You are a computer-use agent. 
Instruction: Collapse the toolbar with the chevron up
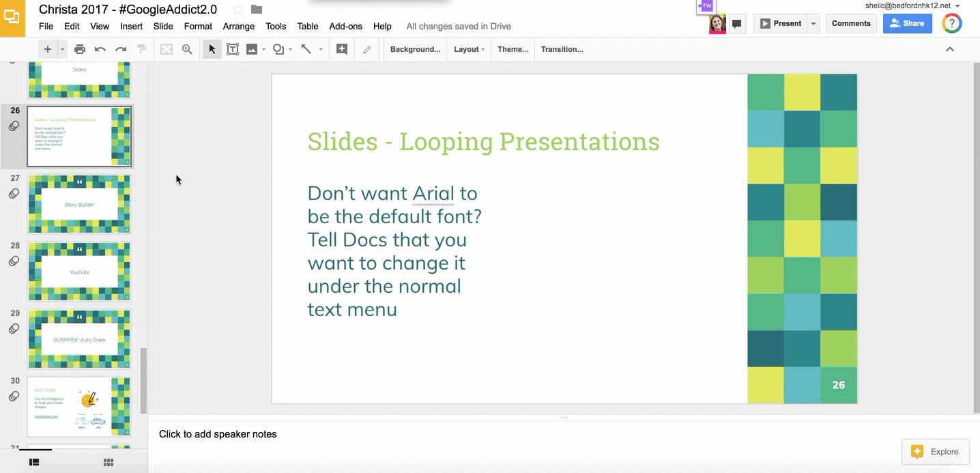949,49
